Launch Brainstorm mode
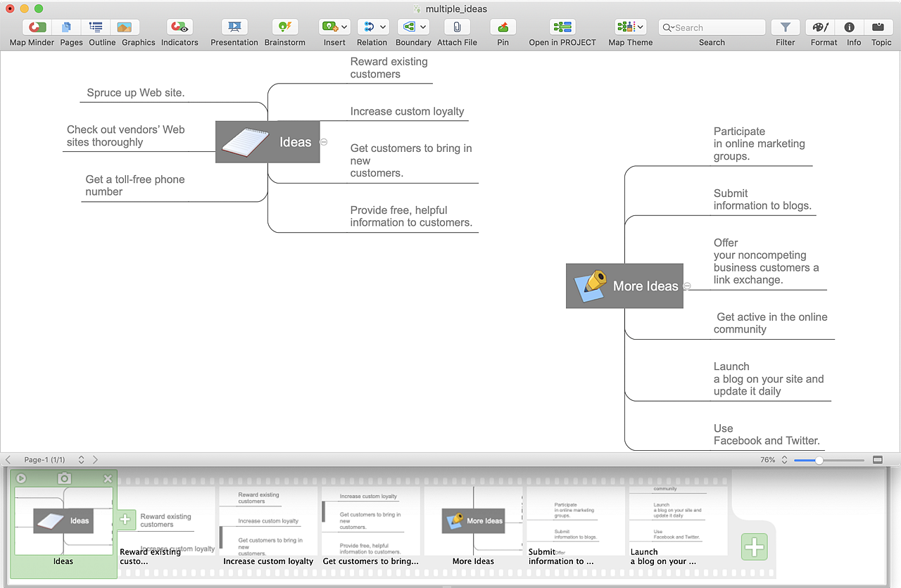The image size is (901, 588). point(285,27)
